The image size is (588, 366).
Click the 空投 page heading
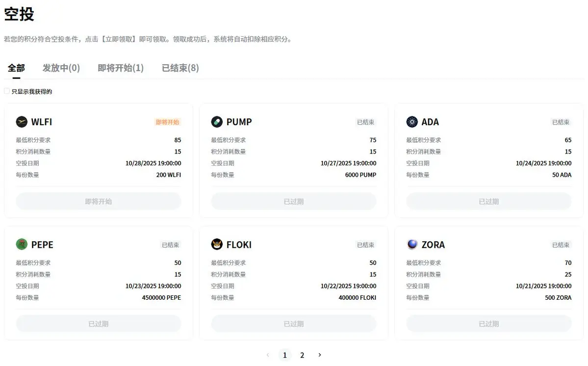19,14
